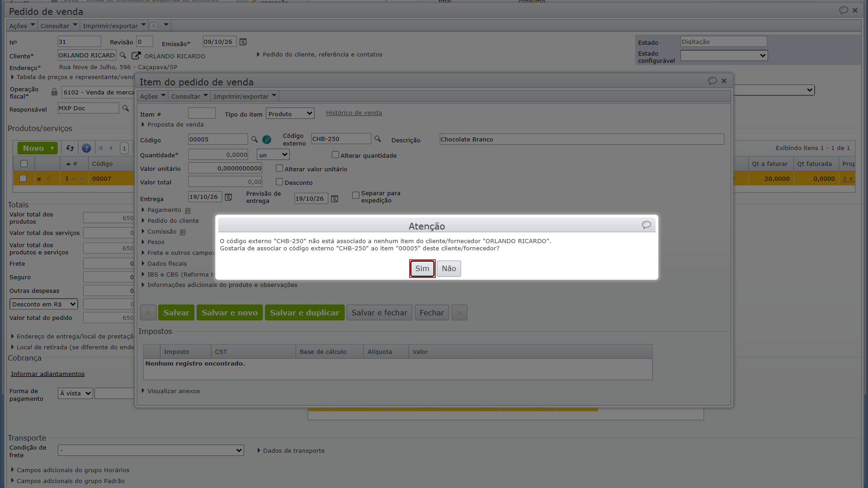This screenshot has height=488, width=868.
Task: Search external code CHB-250 magnifier
Action: coord(378,139)
